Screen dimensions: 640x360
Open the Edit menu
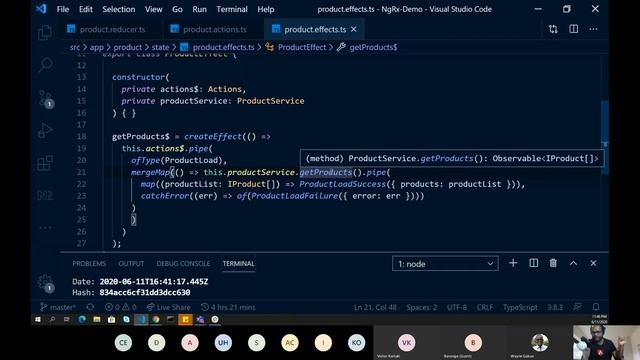click(x=86, y=9)
